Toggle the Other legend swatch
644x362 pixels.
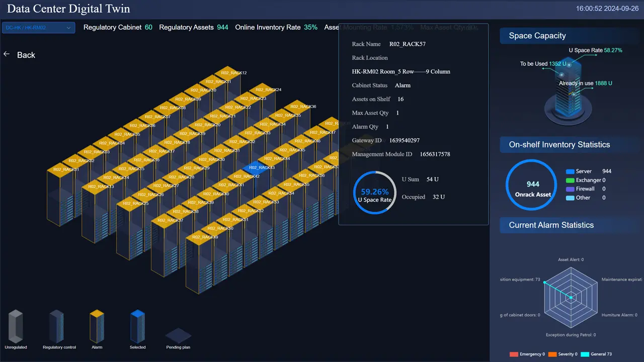point(570,198)
